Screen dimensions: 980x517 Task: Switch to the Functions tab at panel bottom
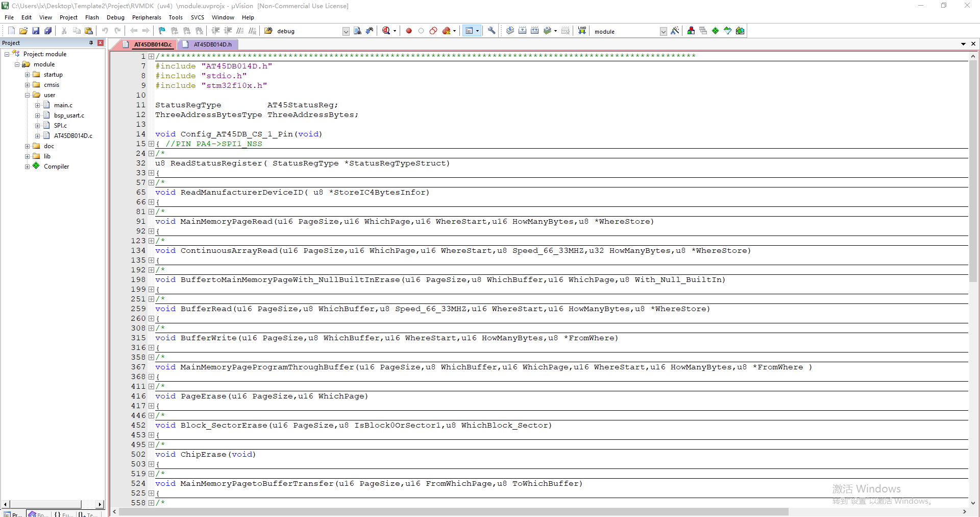[63, 514]
